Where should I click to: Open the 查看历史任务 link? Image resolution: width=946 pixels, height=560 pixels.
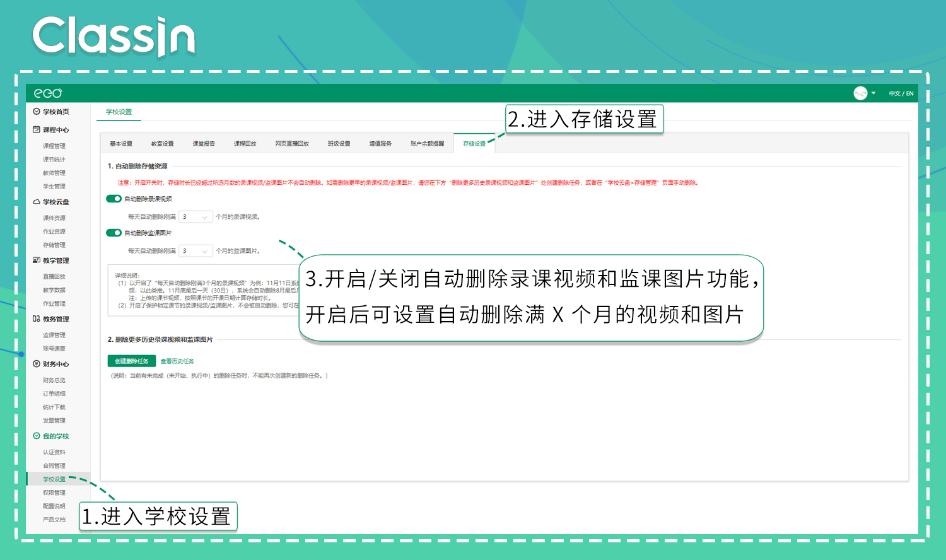pyautogui.click(x=177, y=361)
